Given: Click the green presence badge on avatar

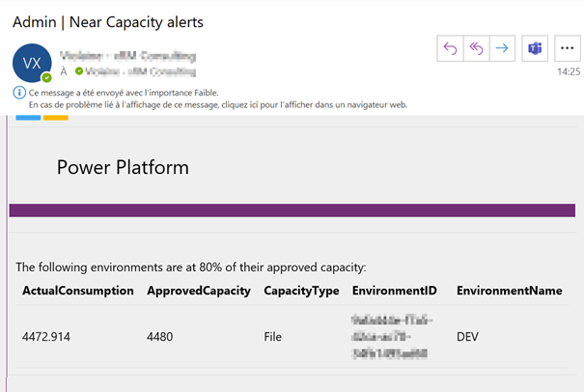Looking at the screenshot, I should [x=46, y=76].
